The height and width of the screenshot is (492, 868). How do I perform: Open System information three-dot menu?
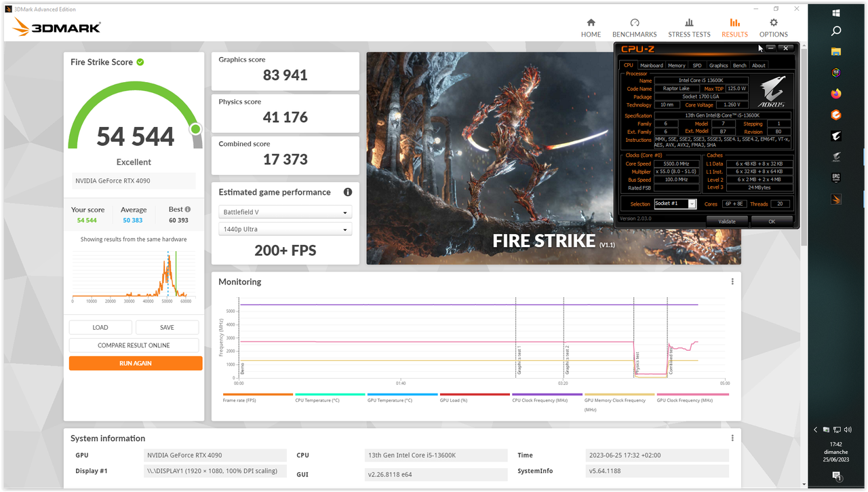(x=732, y=438)
